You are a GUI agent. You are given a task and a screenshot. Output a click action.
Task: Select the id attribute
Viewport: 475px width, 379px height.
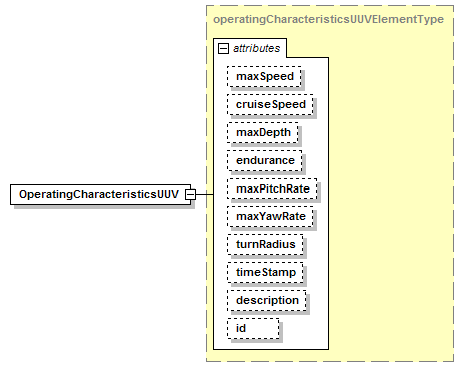point(253,329)
